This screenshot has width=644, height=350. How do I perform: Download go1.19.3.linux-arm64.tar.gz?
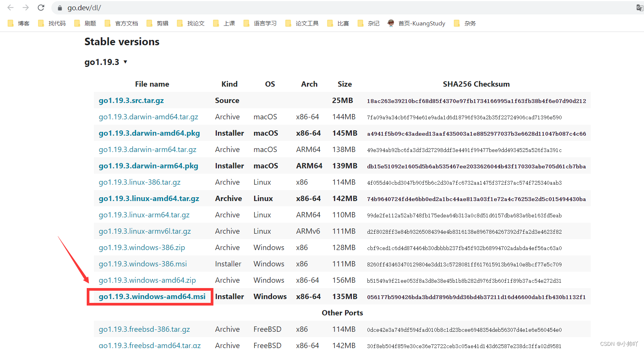tap(144, 215)
